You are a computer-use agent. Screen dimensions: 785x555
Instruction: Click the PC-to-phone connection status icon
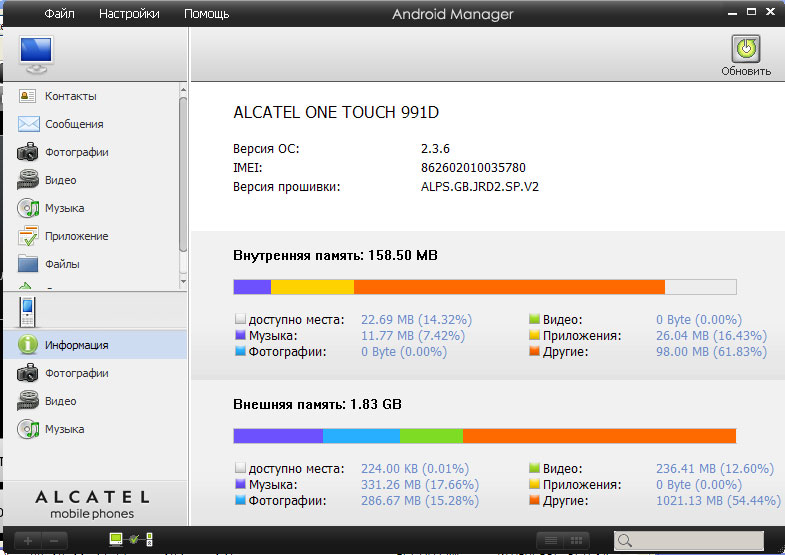(x=131, y=539)
